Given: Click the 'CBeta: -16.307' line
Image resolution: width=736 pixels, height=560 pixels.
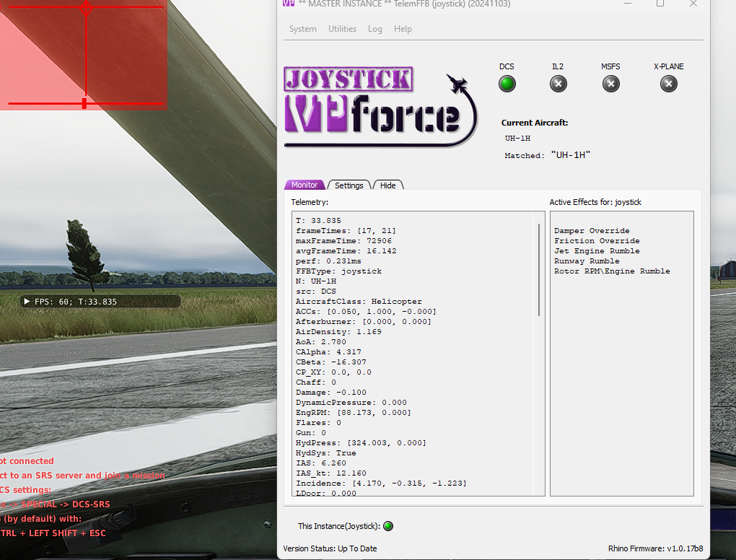Looking at the screenshot, I should [331, 362].
